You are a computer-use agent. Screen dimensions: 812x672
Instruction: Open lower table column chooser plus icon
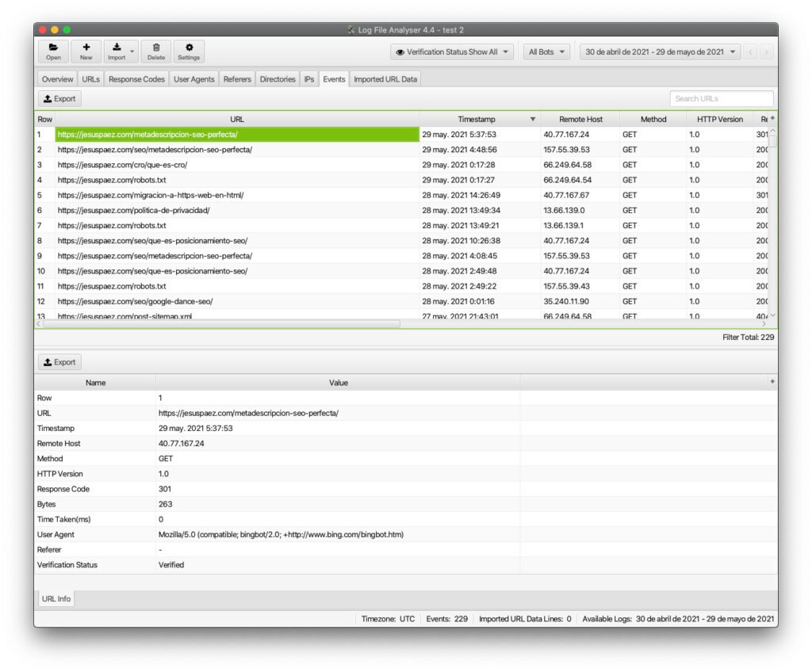(x=772, y=381)
